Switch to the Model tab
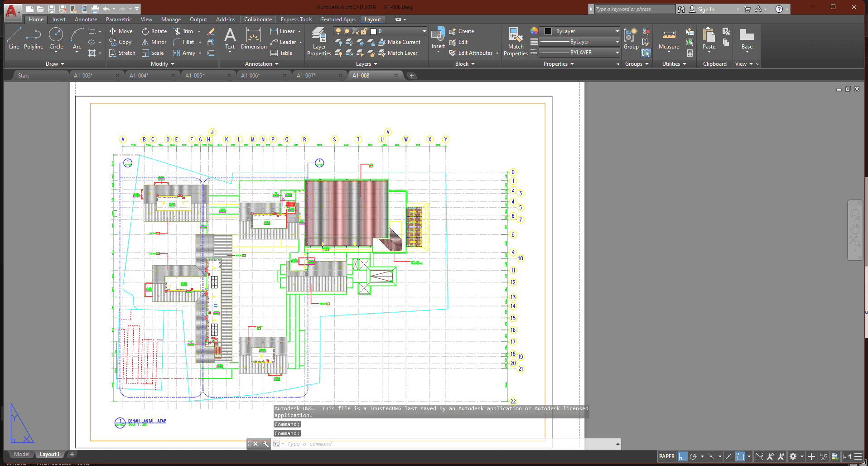Image resolution: width=868 pixels, height=466 pixels. click(21, 454)
